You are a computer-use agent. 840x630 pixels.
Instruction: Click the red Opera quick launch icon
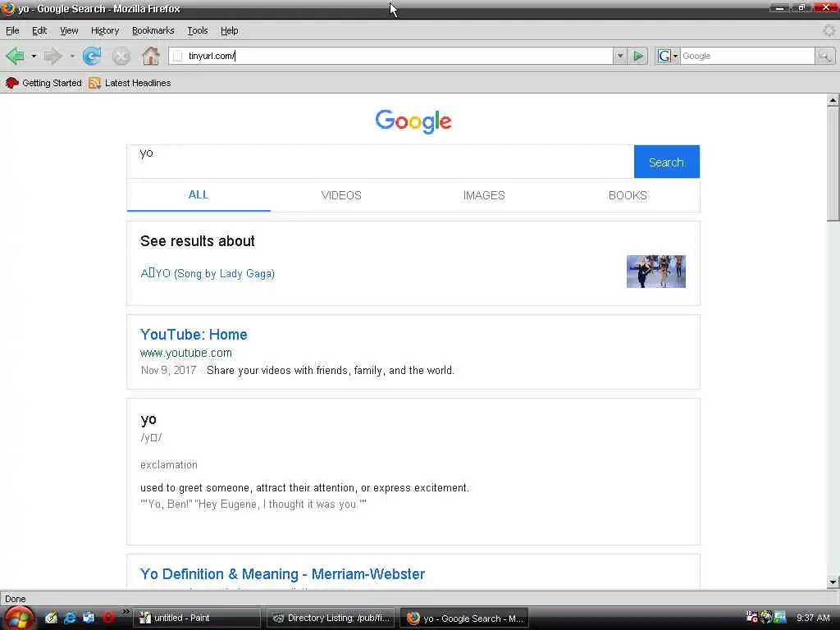[x=107, y=618]
